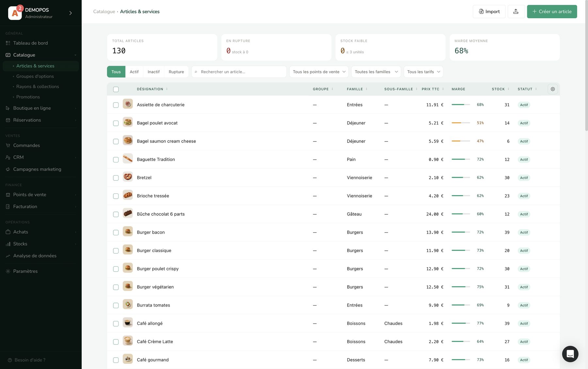Open Tous les tarifs dropdown
588x369 pixels.
pyautogui.click(x=423, y=72)
